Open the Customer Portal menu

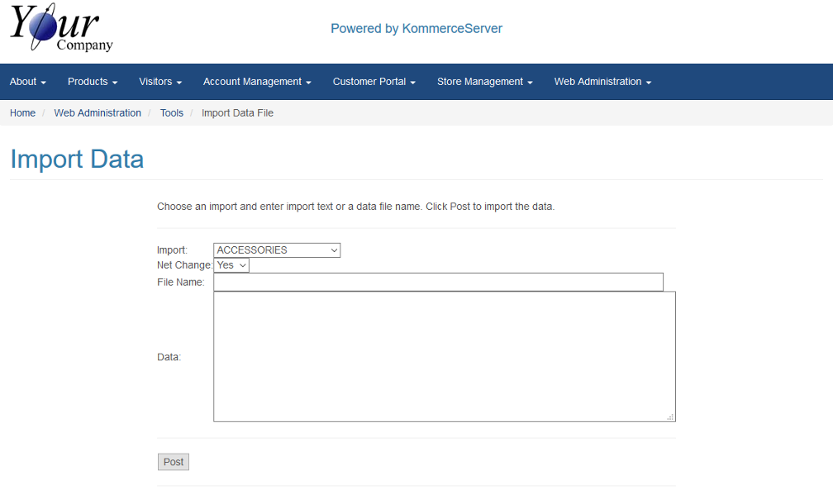(x=374, y=82)
